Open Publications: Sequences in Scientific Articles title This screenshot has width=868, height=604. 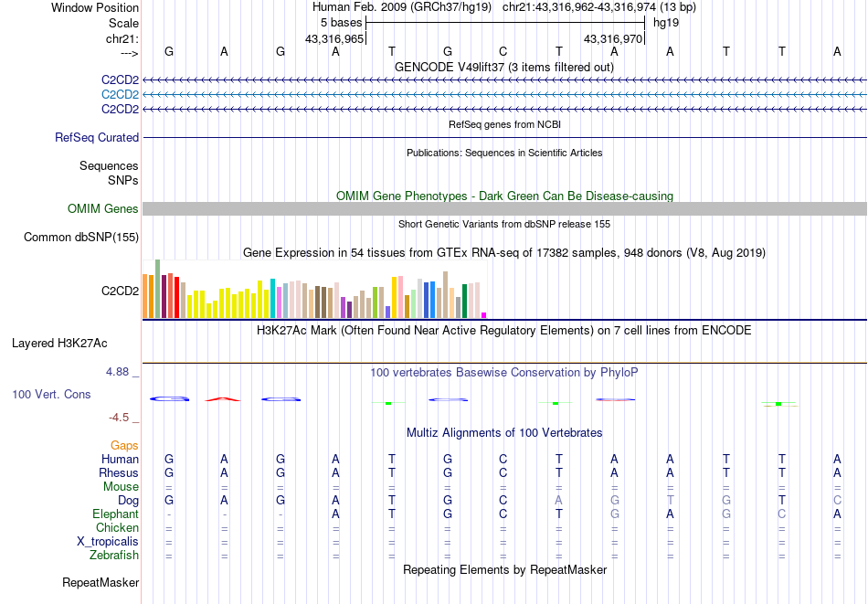tap(504, 153)
